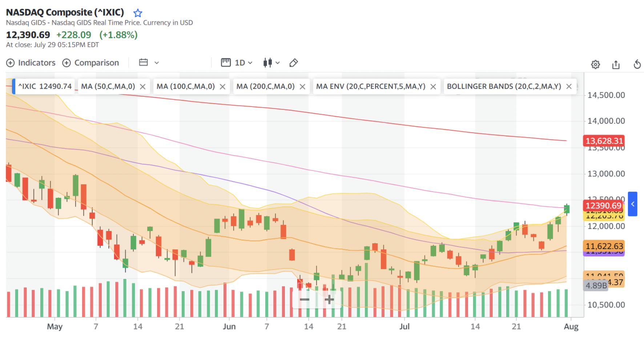Screen dimensions: 644x344
Task: Click the (+1.88%) percent change
Action: click(x=118, y=35)
